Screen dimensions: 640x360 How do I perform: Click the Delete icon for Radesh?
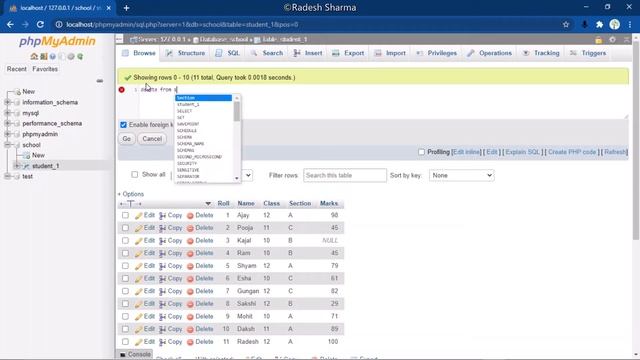[190, 342]
